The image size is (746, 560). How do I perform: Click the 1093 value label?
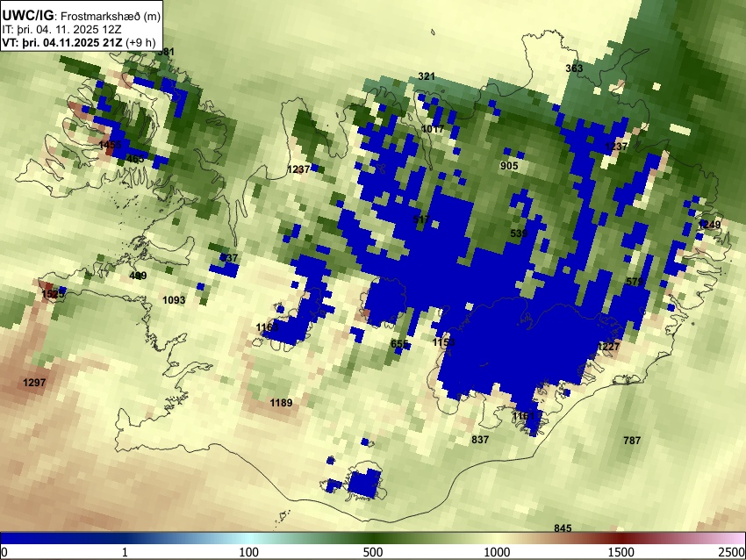174,300
